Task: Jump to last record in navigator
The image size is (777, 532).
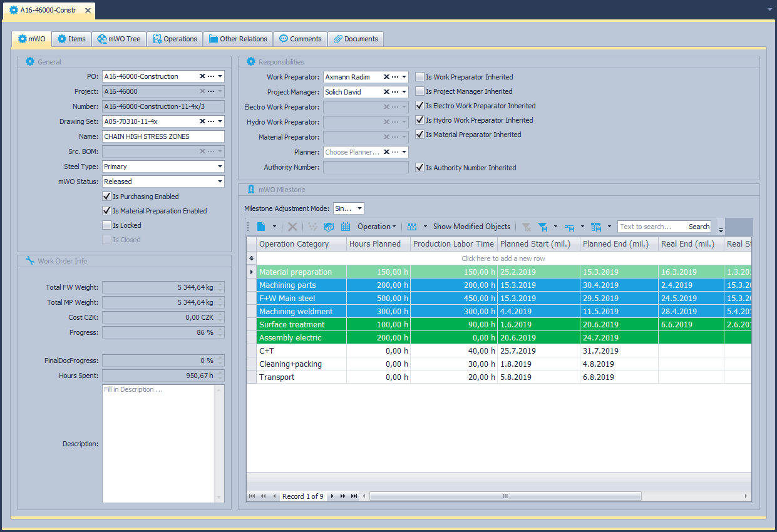Action: coord(354,496)
